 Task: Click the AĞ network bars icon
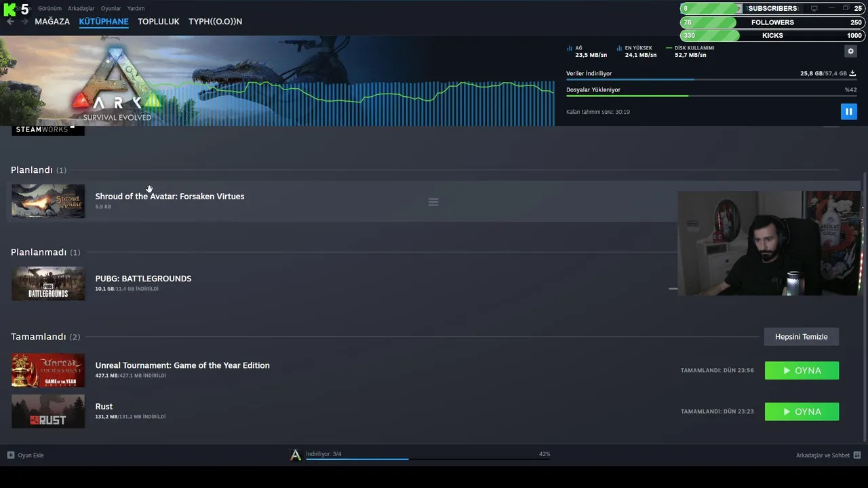(x=569, y=48)
